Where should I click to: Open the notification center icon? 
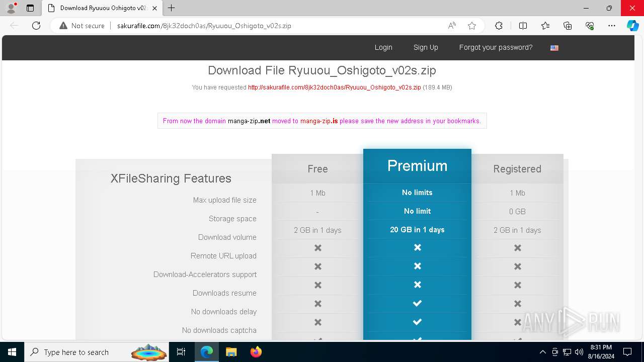click(627, 352)
